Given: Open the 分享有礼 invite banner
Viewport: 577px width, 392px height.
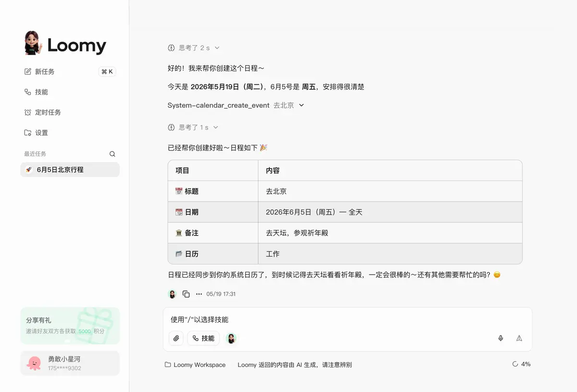Looking at the screenshot, I should [x=70, y=326].
